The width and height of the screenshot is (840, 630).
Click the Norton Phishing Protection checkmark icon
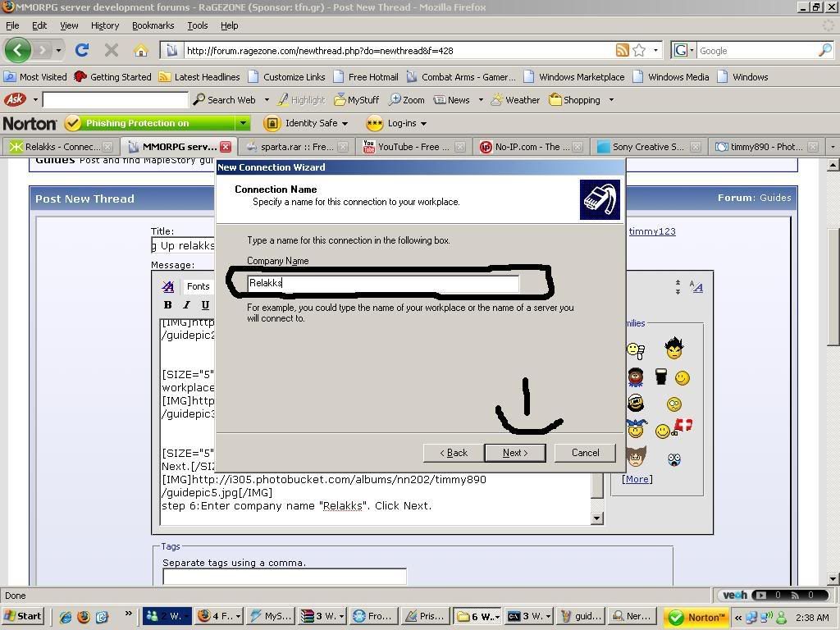pos(72,123)
